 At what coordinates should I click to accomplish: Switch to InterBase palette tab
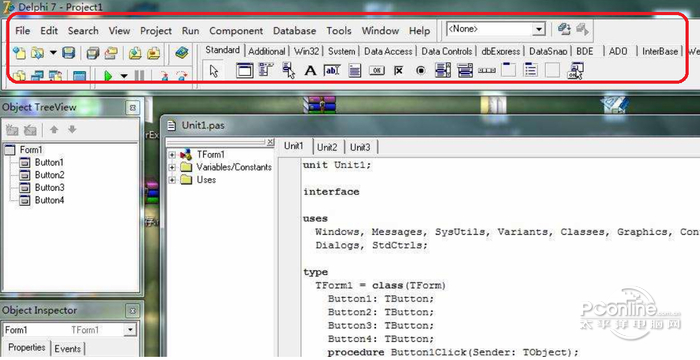(x=660, y=51)
